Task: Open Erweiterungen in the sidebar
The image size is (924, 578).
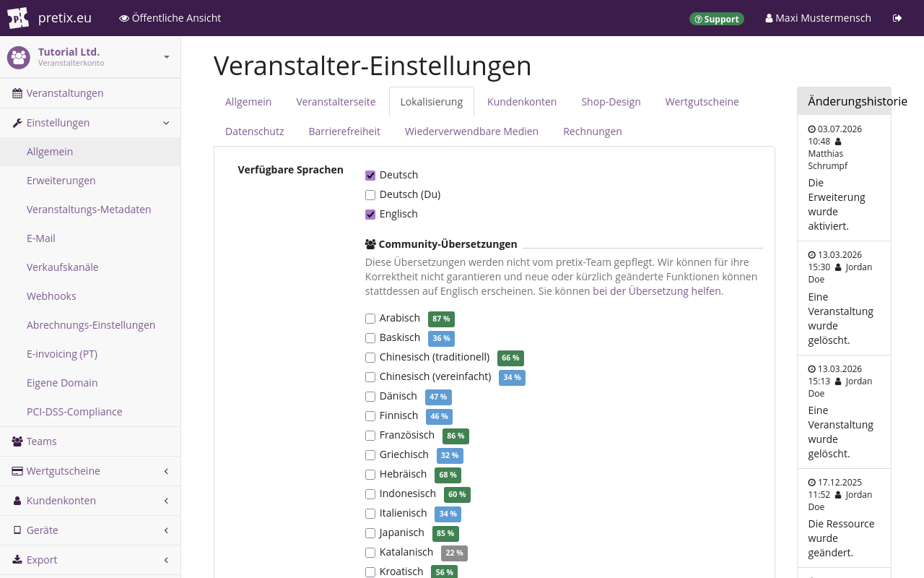Action: 90,181
